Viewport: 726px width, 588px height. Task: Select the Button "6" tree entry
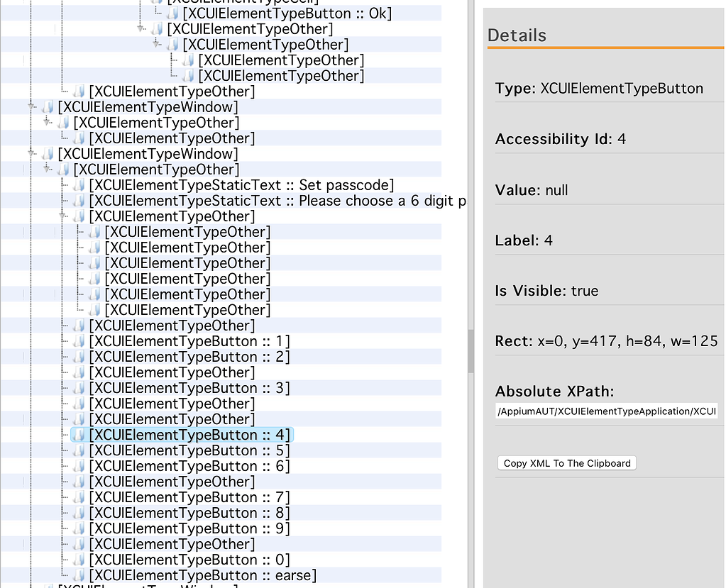tap(188, 465)
